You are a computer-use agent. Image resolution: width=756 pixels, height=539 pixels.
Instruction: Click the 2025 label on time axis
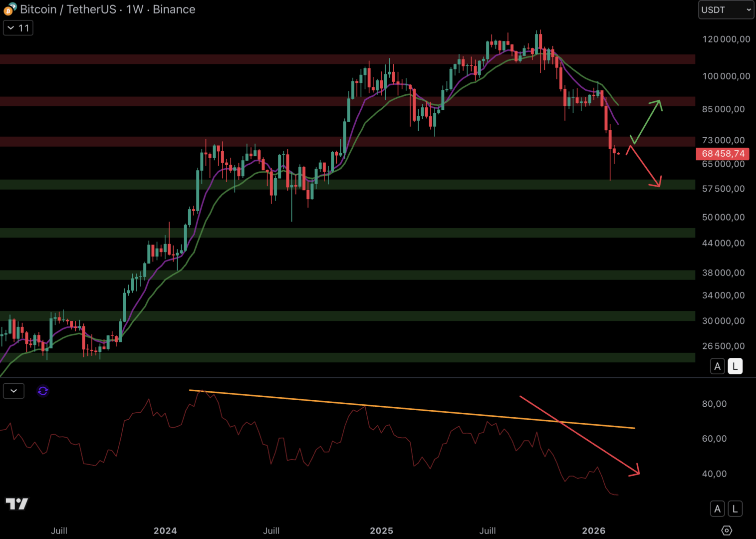[381, 531]
